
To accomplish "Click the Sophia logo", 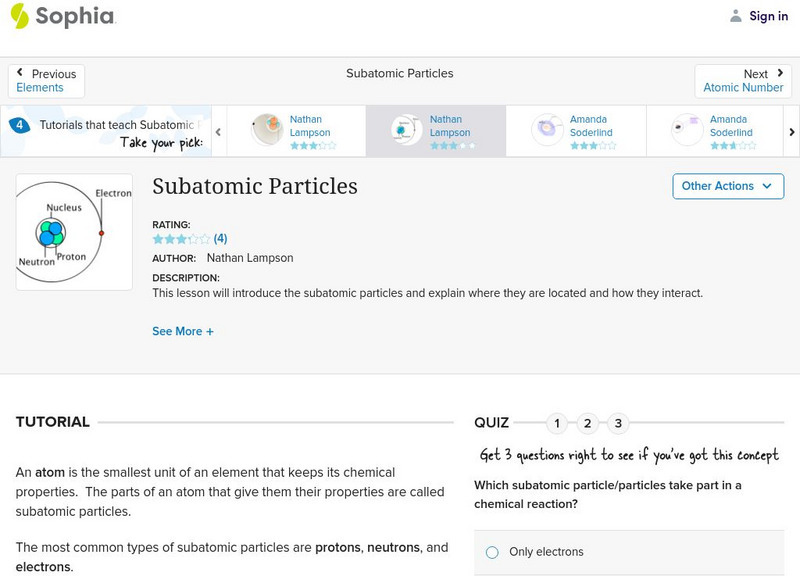I will [62, 16].
